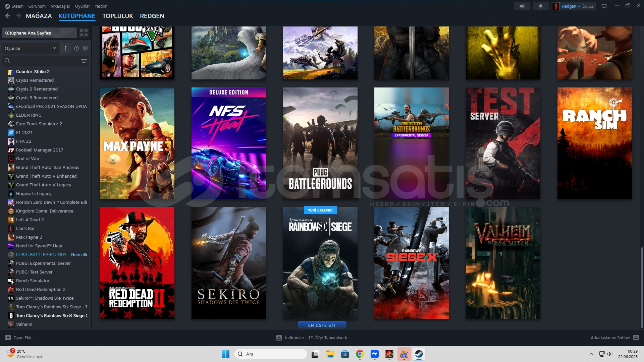Open the announcements megaphone icon

(x=522, y=6)
